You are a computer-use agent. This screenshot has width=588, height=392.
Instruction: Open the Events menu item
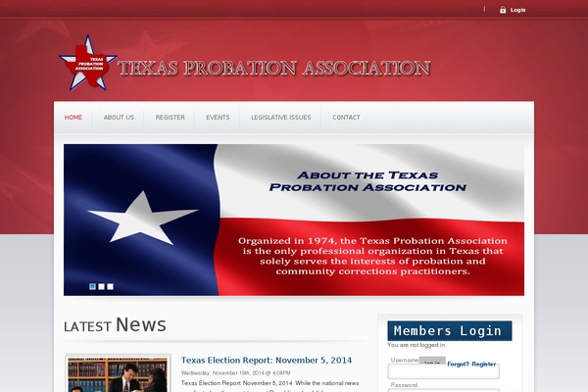pos(218,118)
